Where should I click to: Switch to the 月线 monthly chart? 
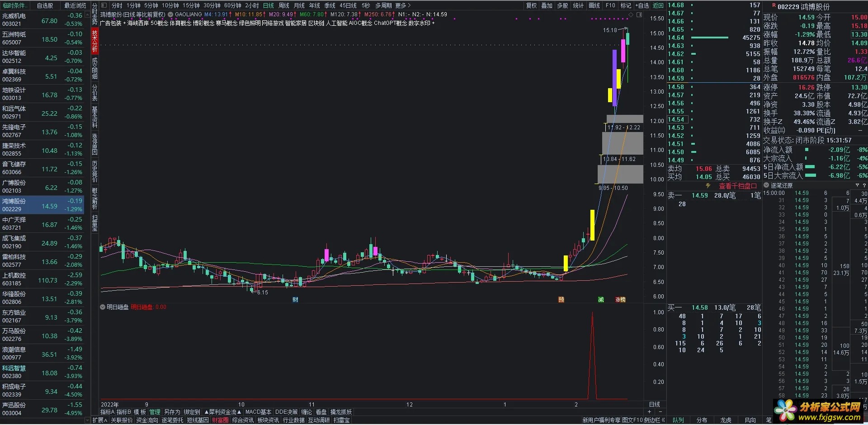(299, 5)
